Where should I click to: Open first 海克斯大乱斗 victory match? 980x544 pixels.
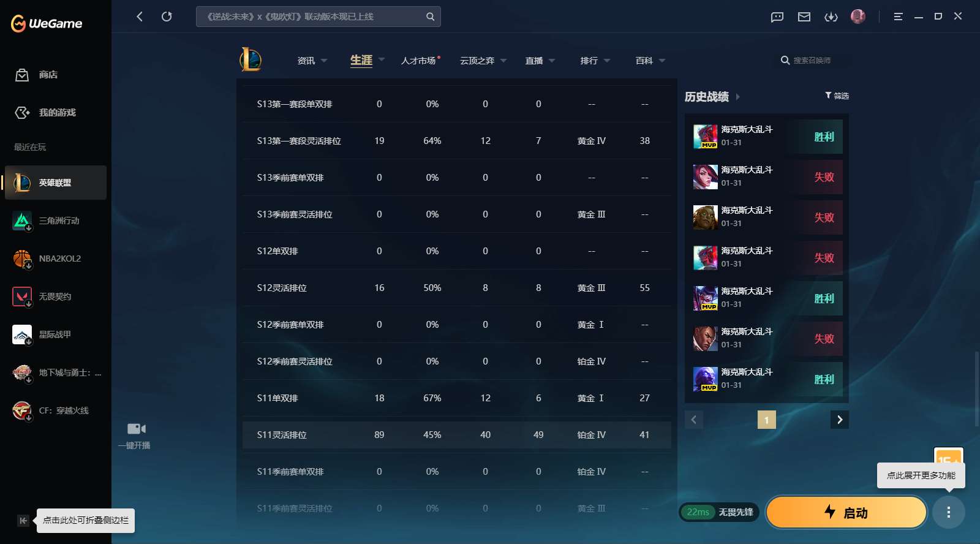(x=767, y=136)
